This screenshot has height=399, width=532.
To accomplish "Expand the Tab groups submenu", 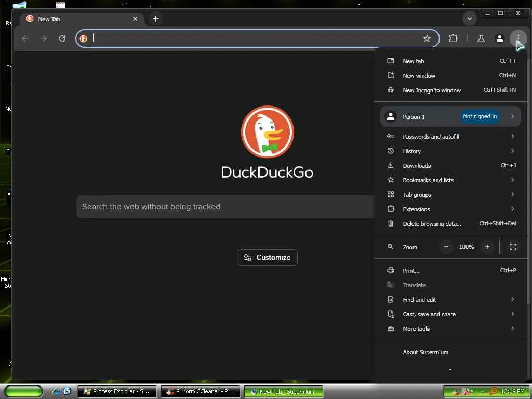I will coord(451,195).
